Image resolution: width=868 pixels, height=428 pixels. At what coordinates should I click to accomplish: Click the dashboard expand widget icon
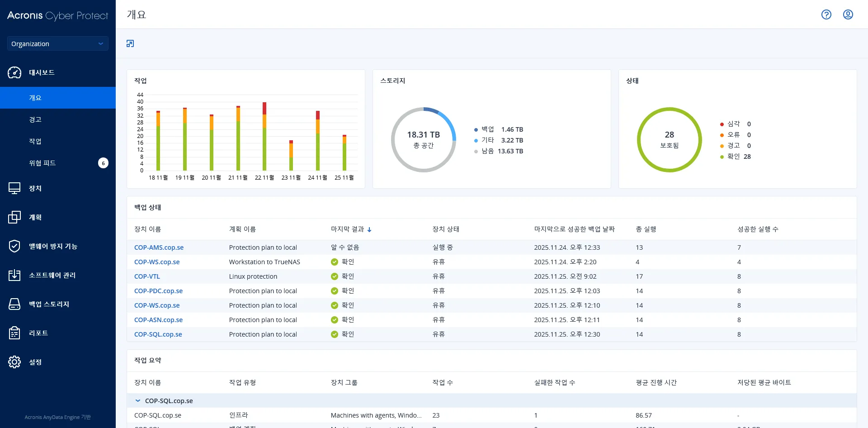pos(130,43)
